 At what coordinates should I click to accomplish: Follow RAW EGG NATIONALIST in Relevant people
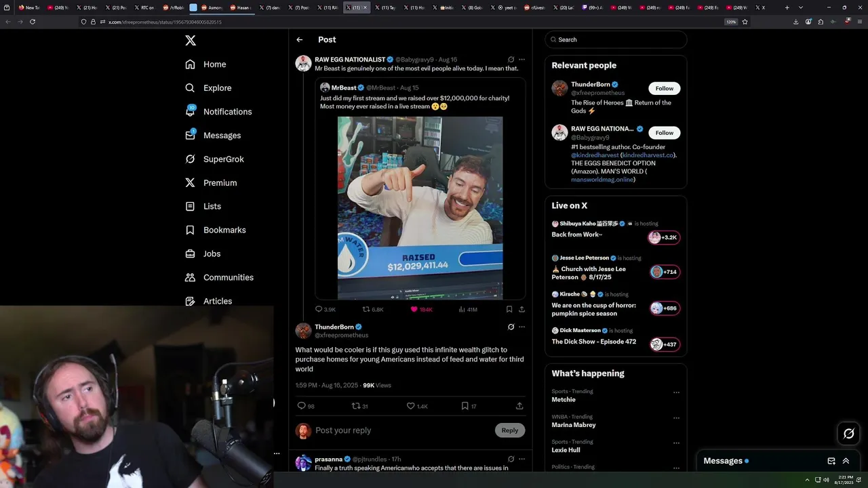tap(665, 133)
